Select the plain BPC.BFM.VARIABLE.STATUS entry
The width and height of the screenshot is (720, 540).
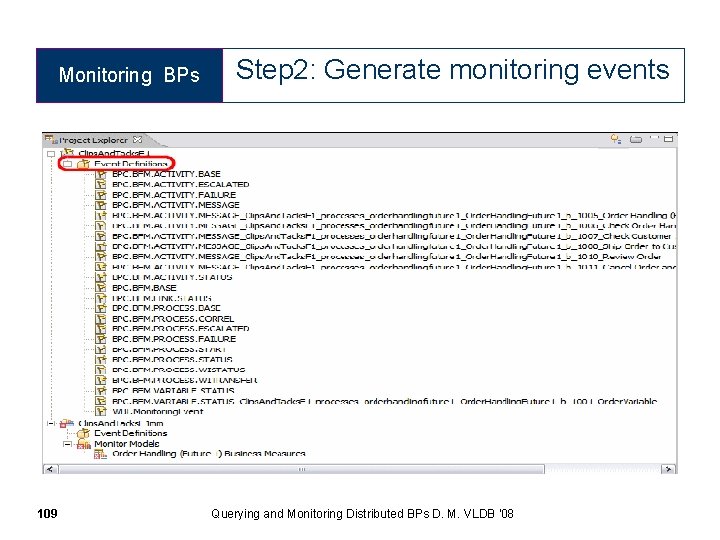(173, 391)
